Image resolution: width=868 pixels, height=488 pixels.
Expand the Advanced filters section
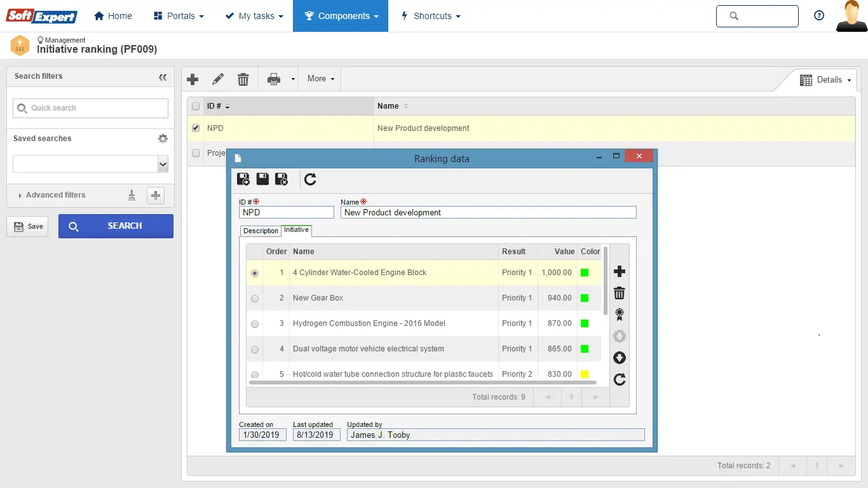click(x=55, y=195)
